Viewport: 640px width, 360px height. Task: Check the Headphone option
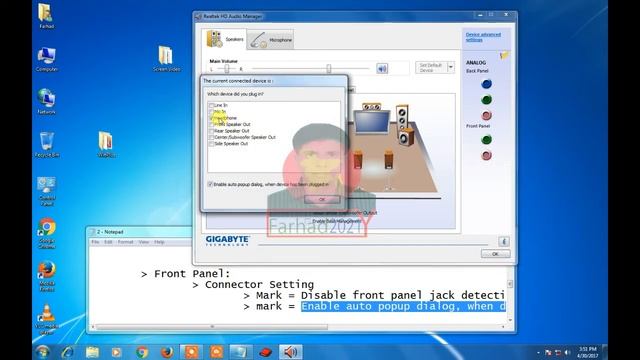click(x=211, y=118)
